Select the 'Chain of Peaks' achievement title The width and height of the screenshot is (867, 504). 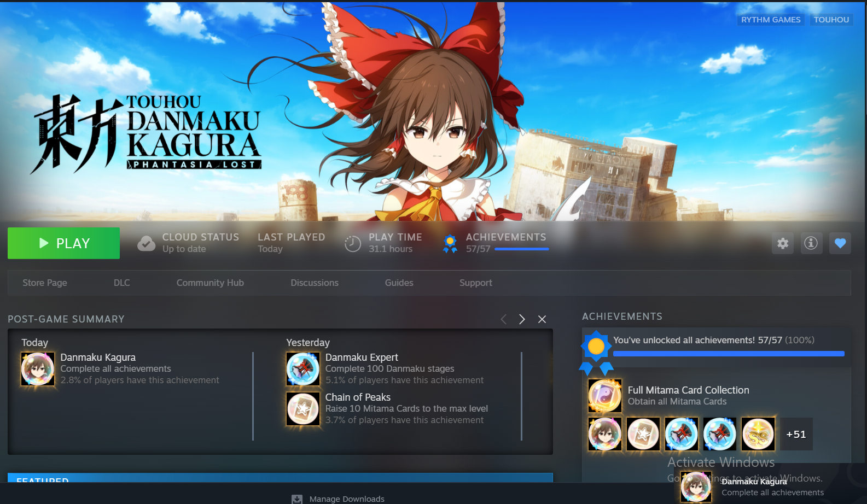[x=358, y=397]
